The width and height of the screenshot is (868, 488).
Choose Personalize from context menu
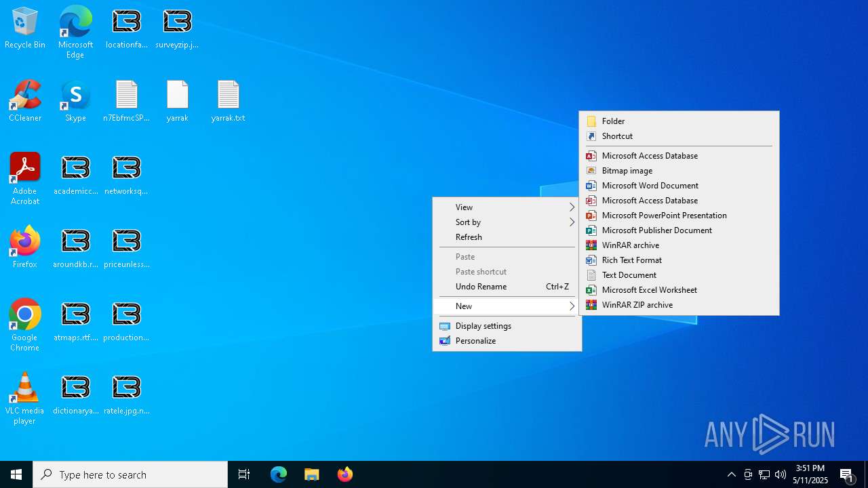coord(507,341)
